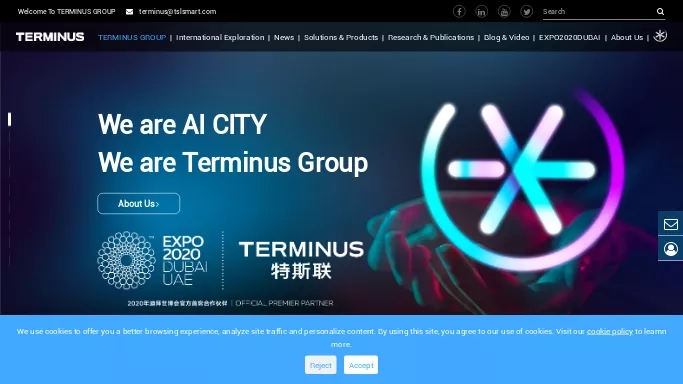Click the "OFFICIAL PREMIER PARTNER" caption
Viewport: 683px width, 384px height.
pyautogui.click(x=284, y=303)
